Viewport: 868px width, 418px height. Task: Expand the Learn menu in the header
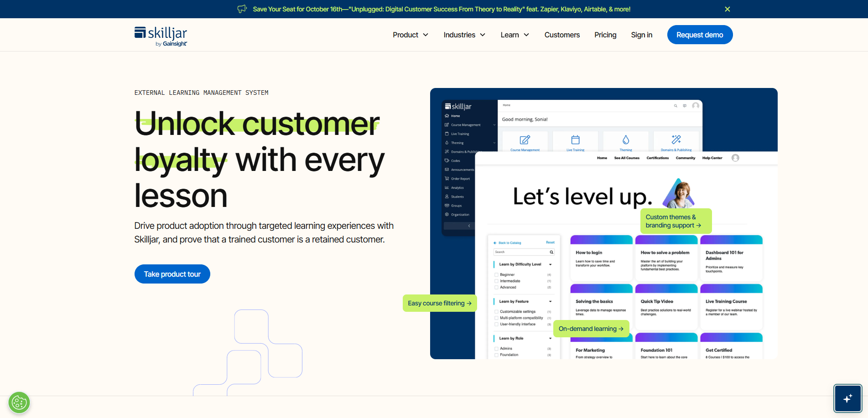(515, 35)
